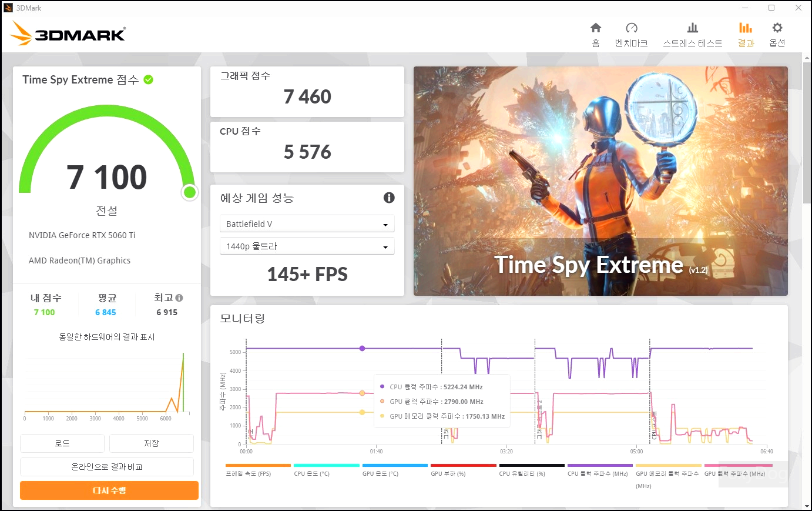Image resolution: width=812 pixels, height=511 pixels.
Task: Click the 최고 6 915 best value
Action: pyautogui.click(x=167, y=312)
